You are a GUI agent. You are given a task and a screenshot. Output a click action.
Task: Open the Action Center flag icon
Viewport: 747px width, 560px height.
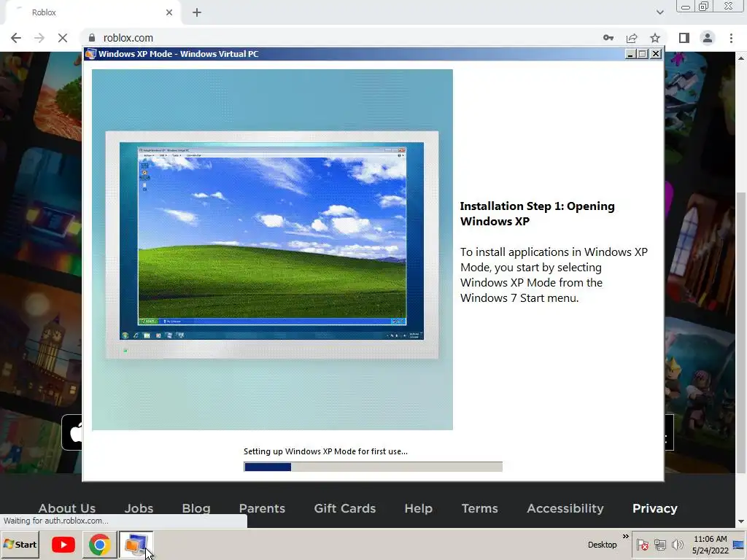coord(642,544)
